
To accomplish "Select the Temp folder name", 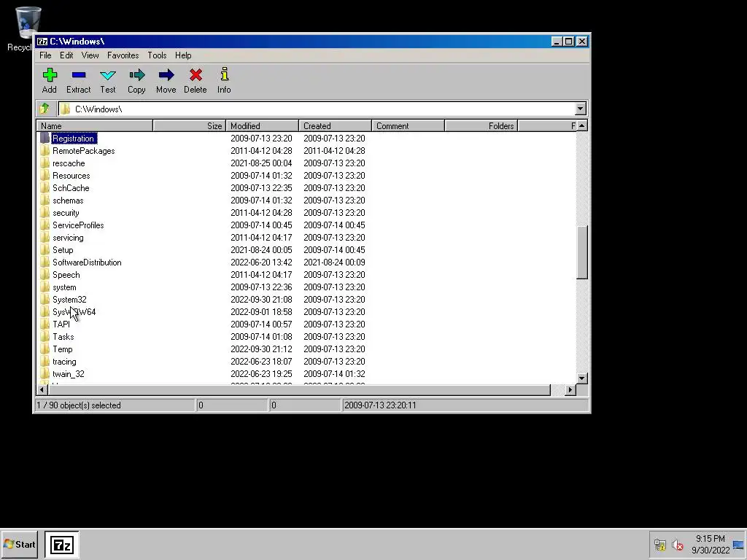I will click(63, 349).
